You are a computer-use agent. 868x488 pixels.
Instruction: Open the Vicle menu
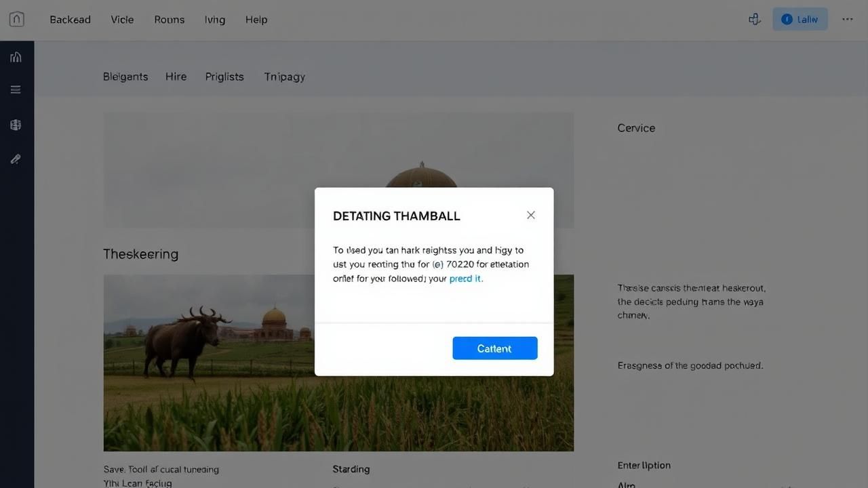(x=122, y=20)
